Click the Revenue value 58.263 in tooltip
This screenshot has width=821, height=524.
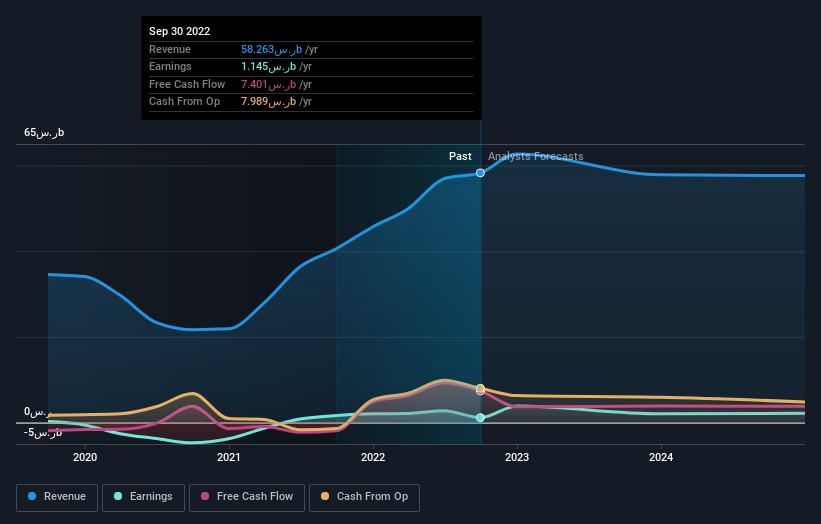[271, 49]
